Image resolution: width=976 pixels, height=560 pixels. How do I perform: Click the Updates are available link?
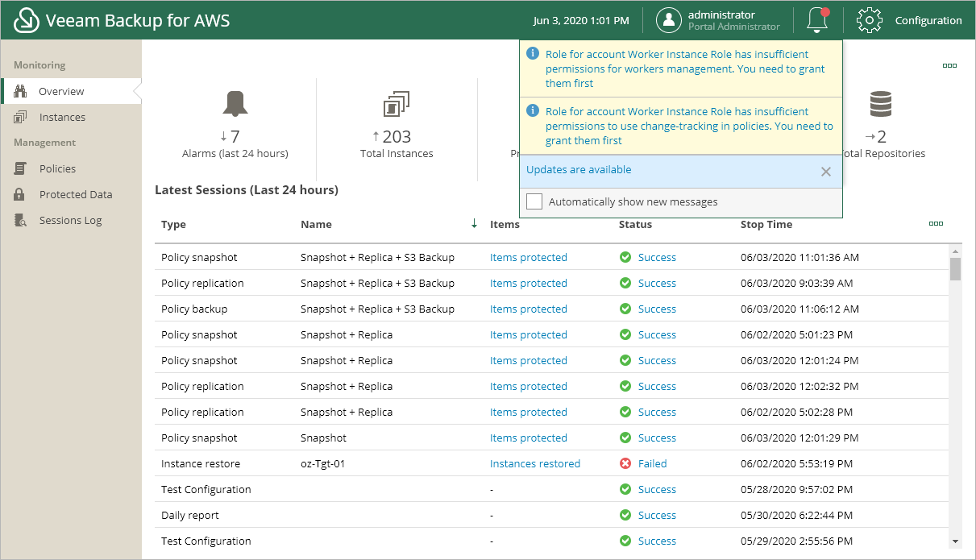pyautogui.click(x=579, y=170)
